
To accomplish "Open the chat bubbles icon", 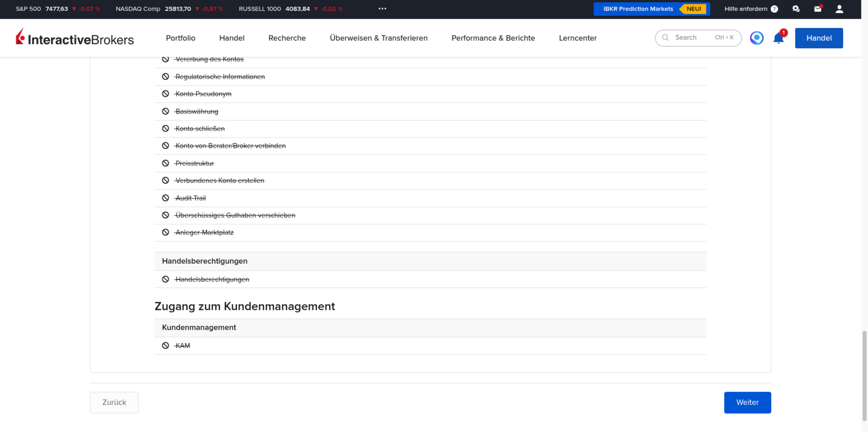I will 796,9.
